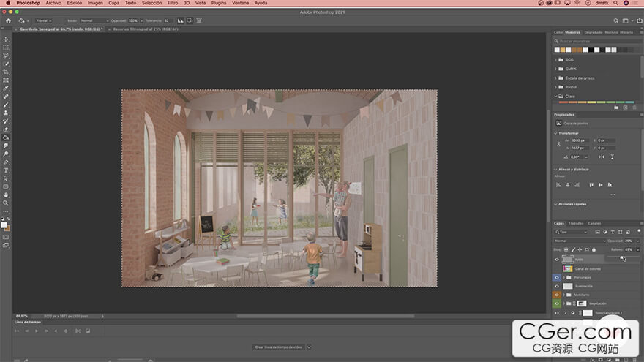Image resolution: width=644 pixels, height=362 pixels.
Task: Open the layer blend mode Normal dropdown
Action: 580,241
